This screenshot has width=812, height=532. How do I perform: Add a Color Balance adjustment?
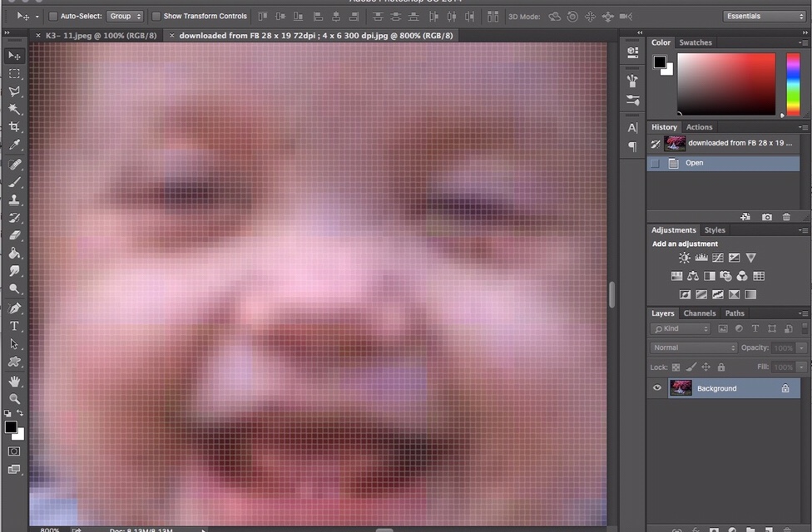(693, 276)
